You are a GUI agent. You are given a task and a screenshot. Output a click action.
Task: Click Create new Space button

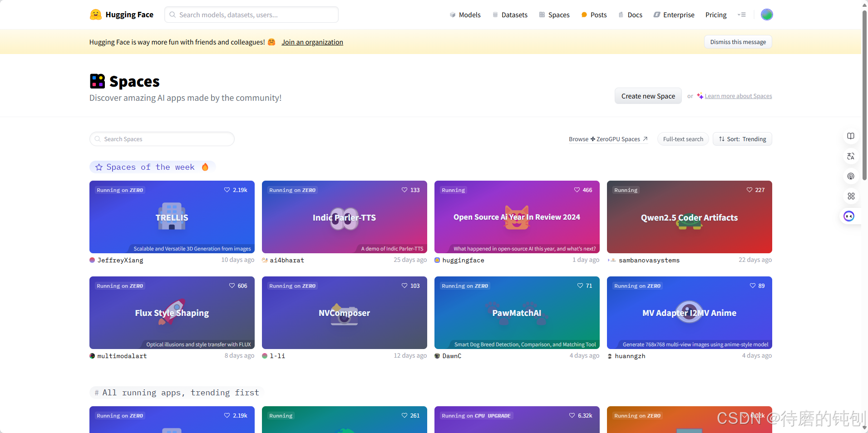[x=648, y=96]
